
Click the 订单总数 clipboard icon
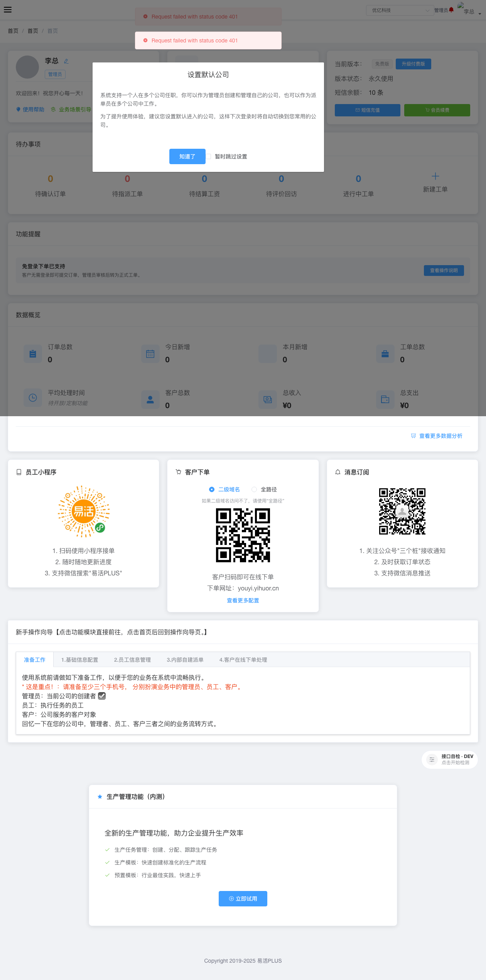(33, 353)
